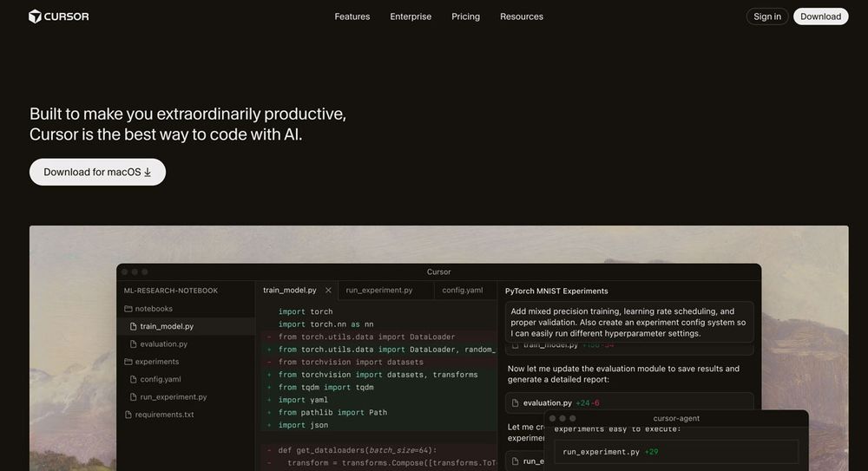This screenshot has height=471, width=868.
Task: Click the added 'from pathlib import Path' line
Action: (332, 412)
